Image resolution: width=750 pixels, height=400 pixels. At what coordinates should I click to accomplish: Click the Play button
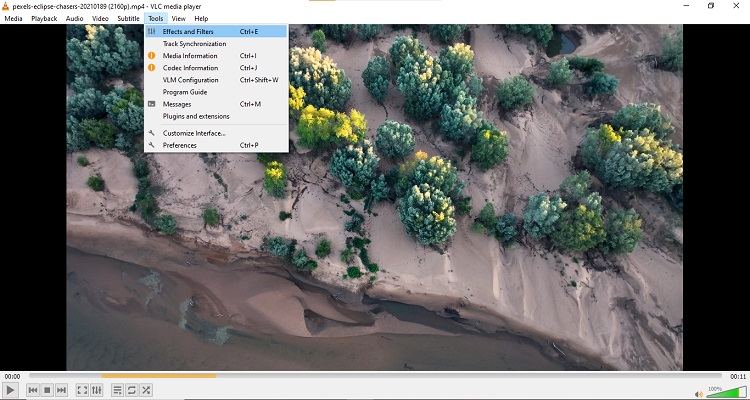coord(10,390)
